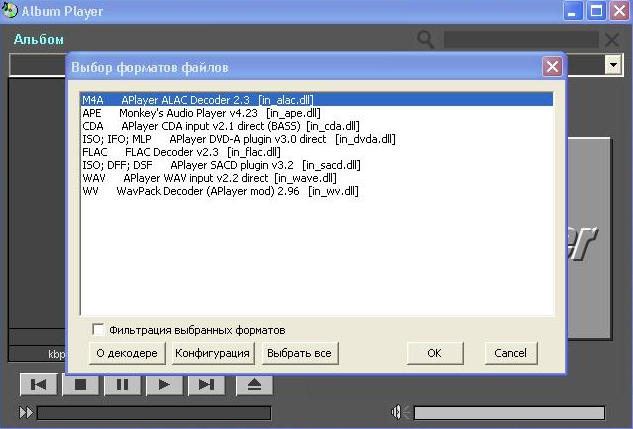Click the fast-forward icon beside the seek bar
The image size is (633, 429).
pyautogui.click(x=26, y=412)
